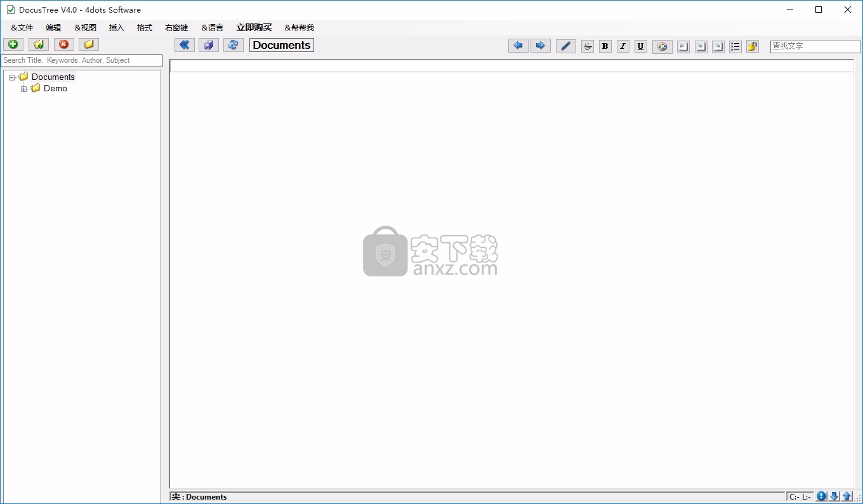Open the 右窗键 menu
Image resolution: width=863 pixels, height=504 pixels.
(176, 28)
